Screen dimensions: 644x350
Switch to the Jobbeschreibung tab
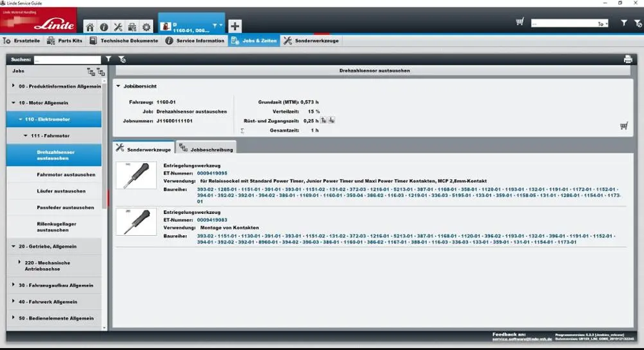click(x=206, y=149)
